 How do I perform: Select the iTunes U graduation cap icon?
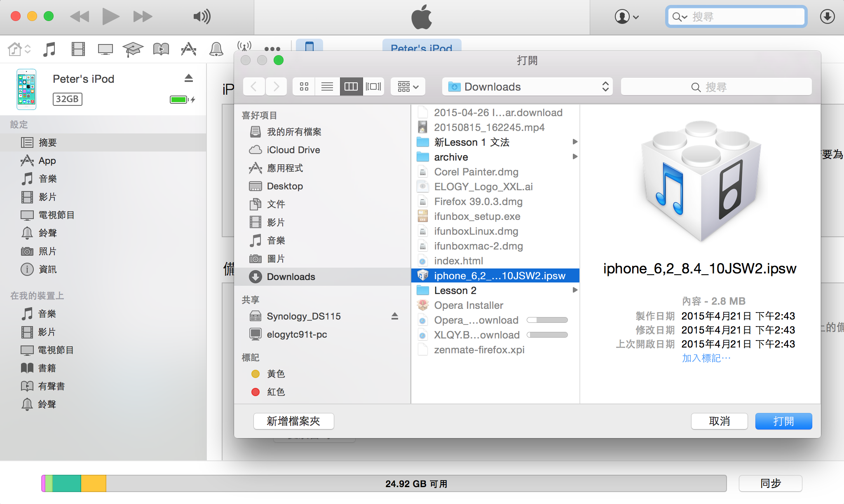click(x=133, y=49)
